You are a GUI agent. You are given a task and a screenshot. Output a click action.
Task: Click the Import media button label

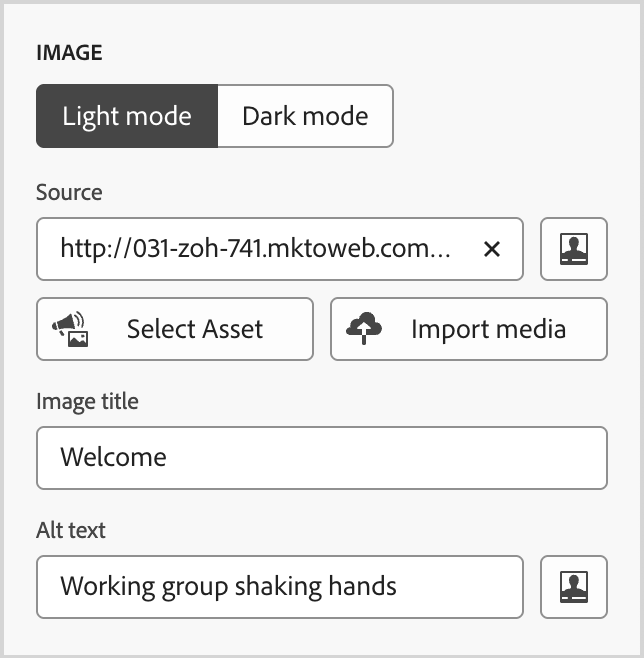(488, 329)
